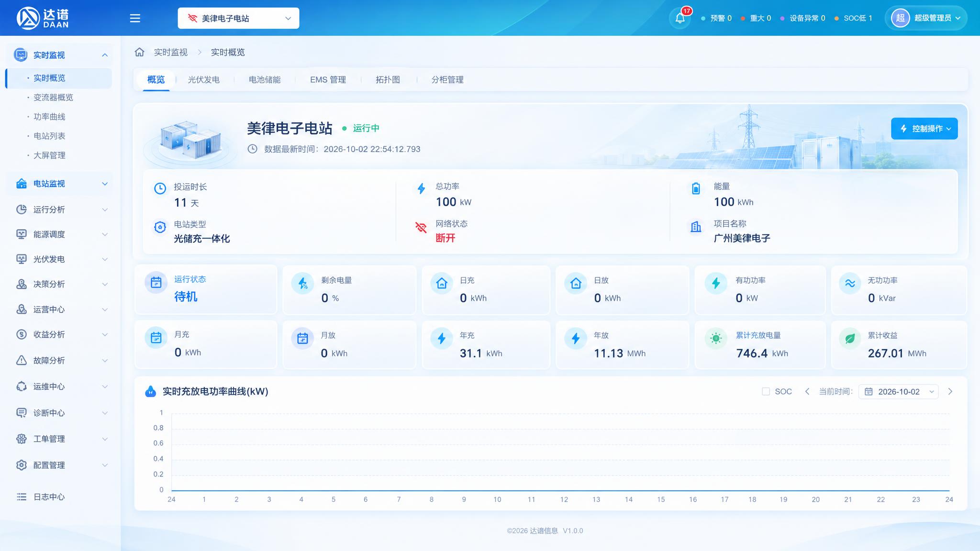This screenshot has width=980, height=551.
Task: Click the 项目名称 building icon
Action: tap(696, 227)
